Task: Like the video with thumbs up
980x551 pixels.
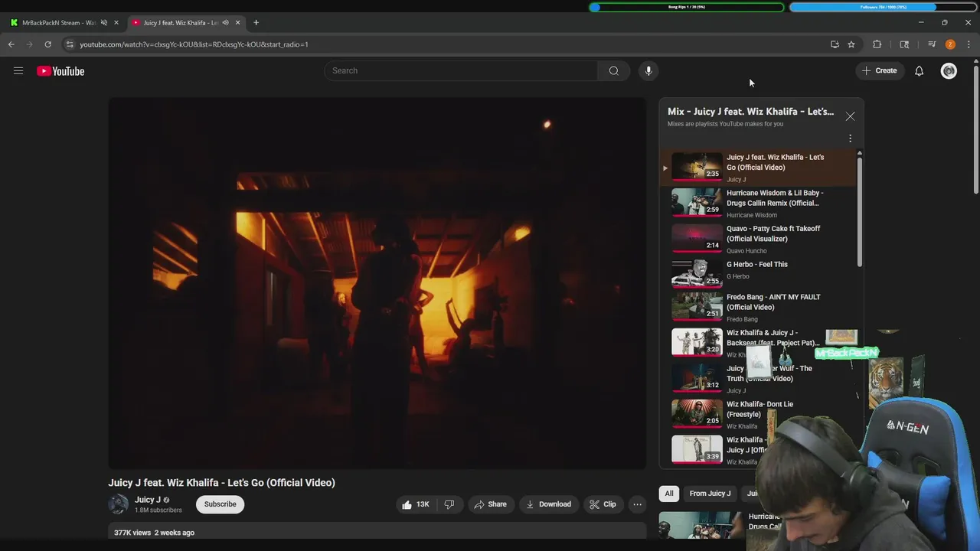Action: point(416,504)
